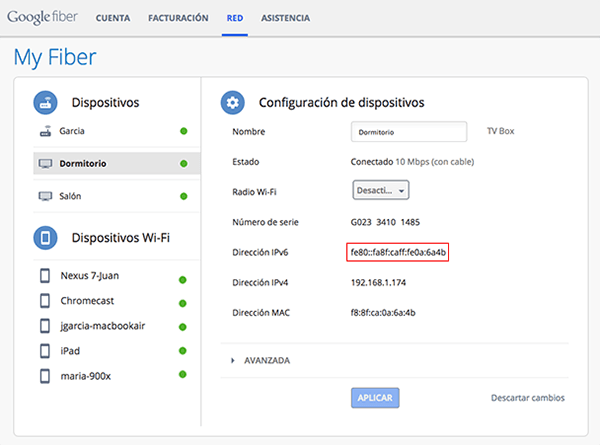Expand the AVANZADA section
600x445 pixels.
(x=262, y=360)
